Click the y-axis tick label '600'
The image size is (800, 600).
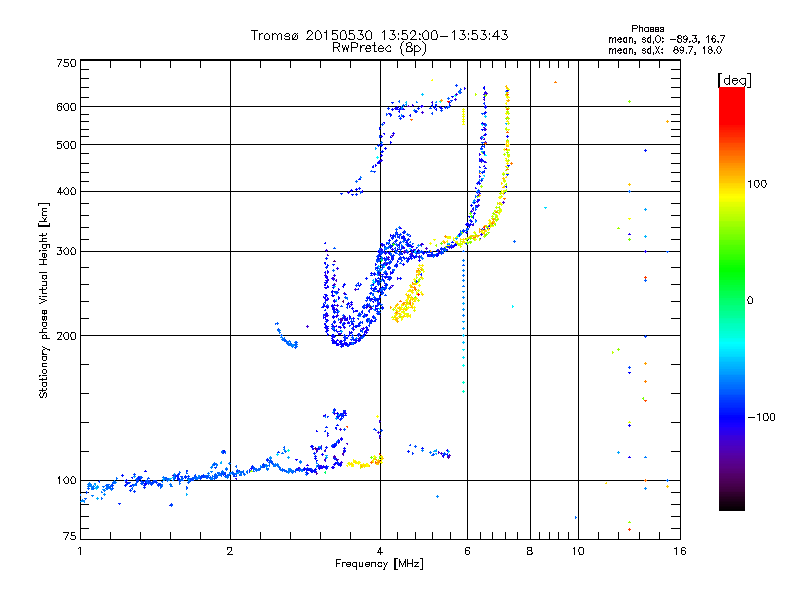tap(66, 107)
